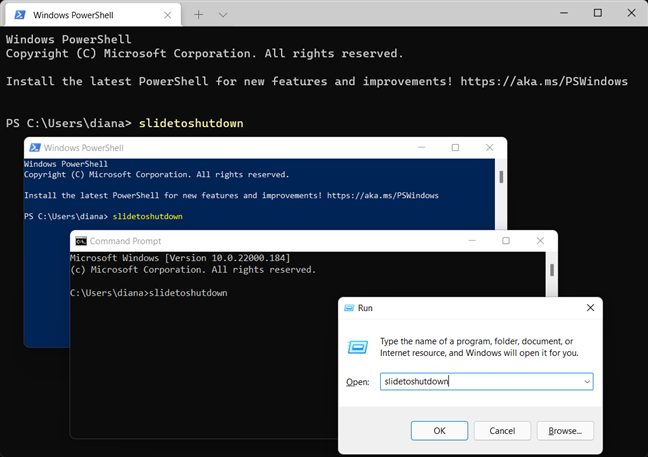Close the Run dialog
Screen dimensions: 648x457
click(591, 307)
